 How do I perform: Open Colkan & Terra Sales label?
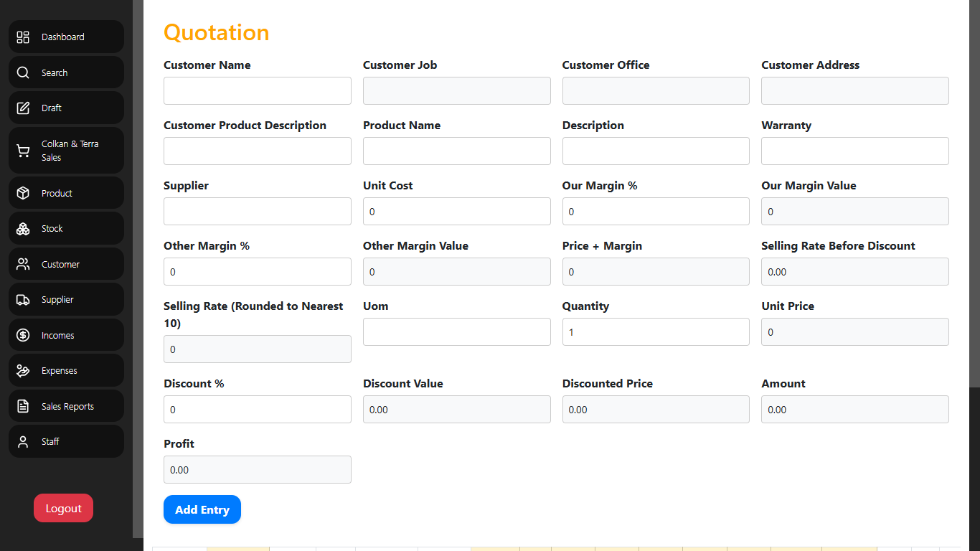pos(70,151)
